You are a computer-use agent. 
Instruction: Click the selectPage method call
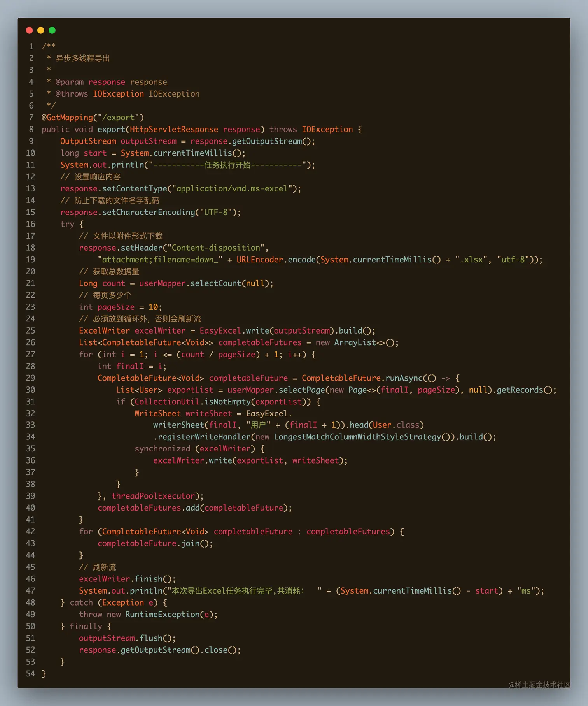(302, 390)
